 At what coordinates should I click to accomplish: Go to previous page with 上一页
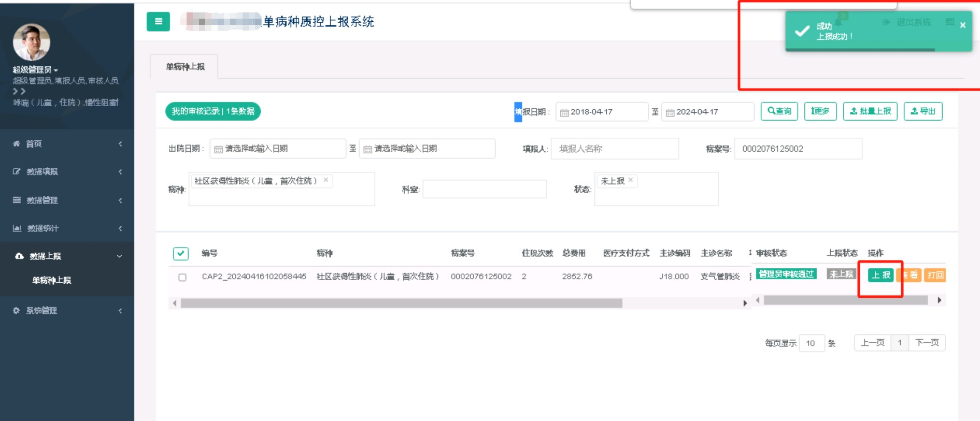[x=873, y=343]
